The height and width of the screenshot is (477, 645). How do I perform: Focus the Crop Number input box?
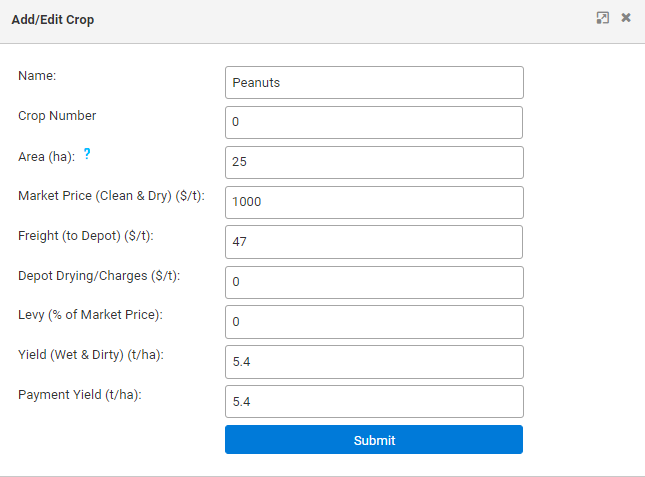tap(374, 123)
